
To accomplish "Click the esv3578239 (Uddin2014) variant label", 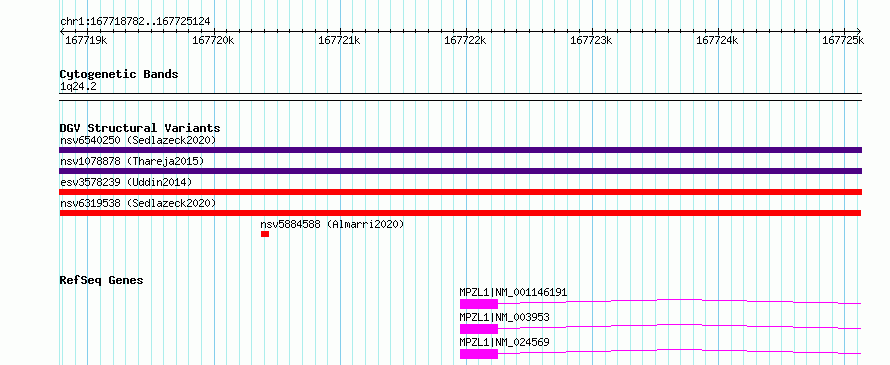I will pyautogui.click(x=126, y=182).
